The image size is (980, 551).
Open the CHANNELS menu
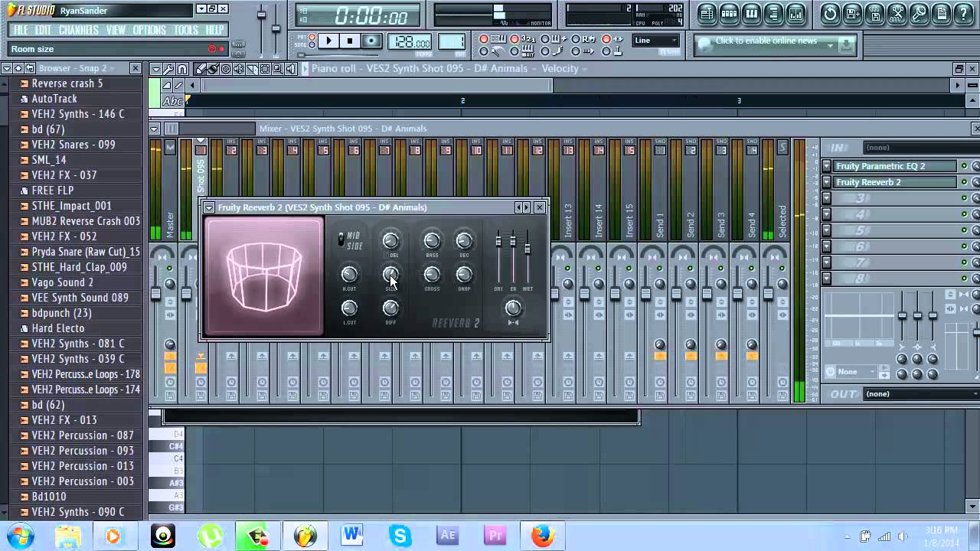click(79, 30)
